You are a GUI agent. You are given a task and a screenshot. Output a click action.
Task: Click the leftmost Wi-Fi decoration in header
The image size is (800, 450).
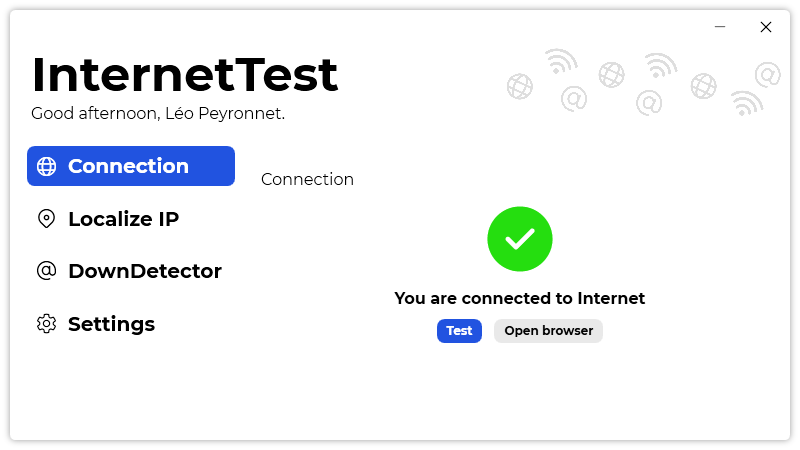click(561, 62)
